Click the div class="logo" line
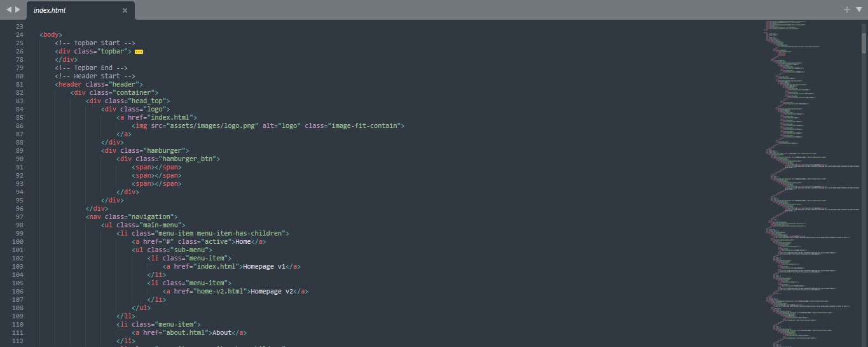 tap(135, 109)
